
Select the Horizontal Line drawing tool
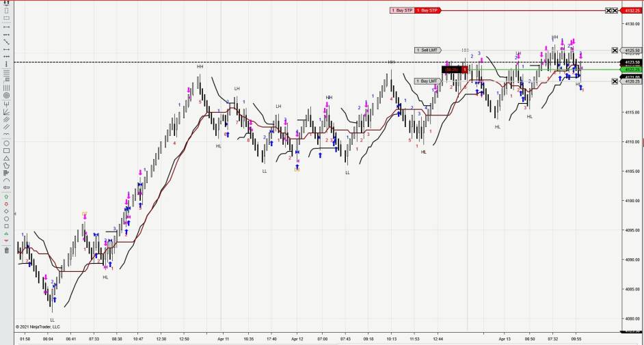(7, 57)
